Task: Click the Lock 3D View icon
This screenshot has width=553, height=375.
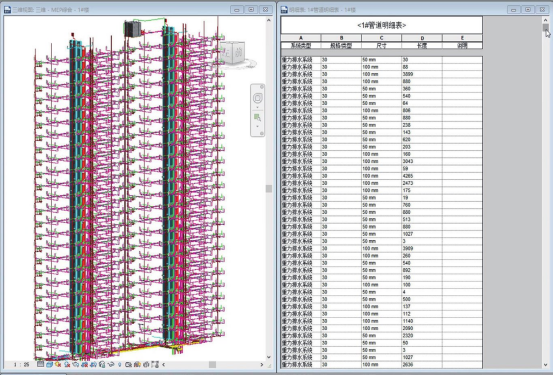Action: click(102, 364)
